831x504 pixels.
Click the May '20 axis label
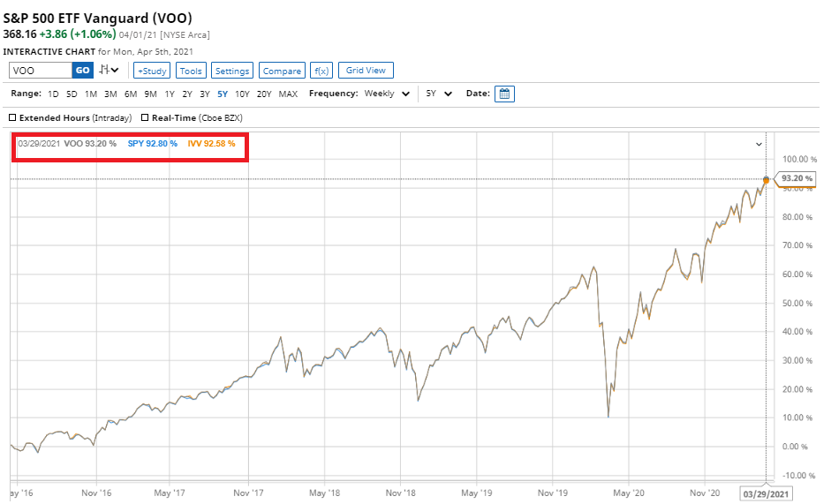point(629,493)
